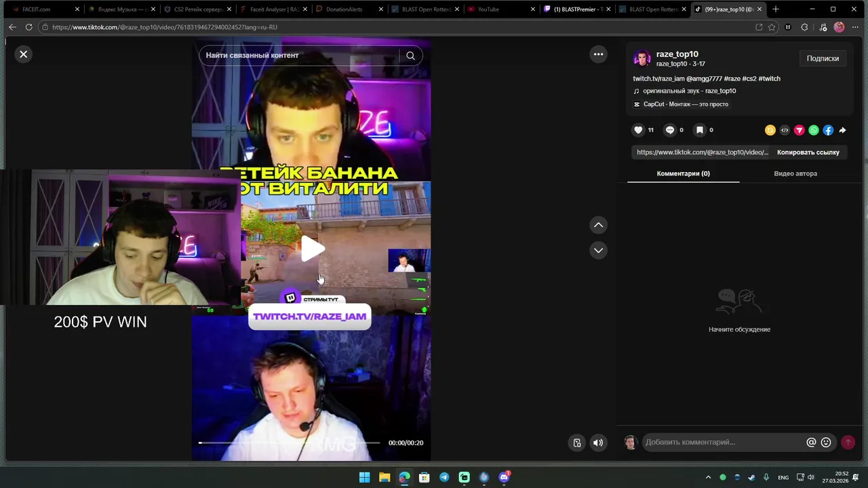Open the browser profile avatar
Screen dimensions: 868x488
point(839,27)
